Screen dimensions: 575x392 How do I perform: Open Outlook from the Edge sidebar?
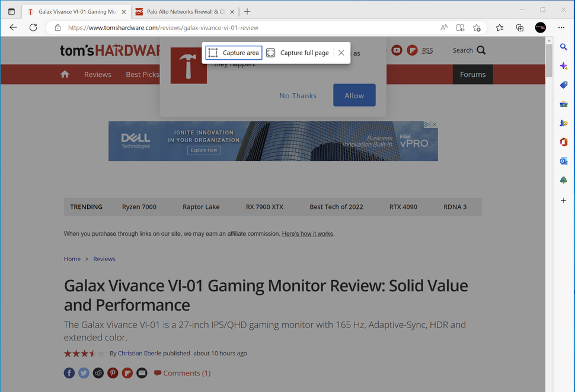point(563,160)
